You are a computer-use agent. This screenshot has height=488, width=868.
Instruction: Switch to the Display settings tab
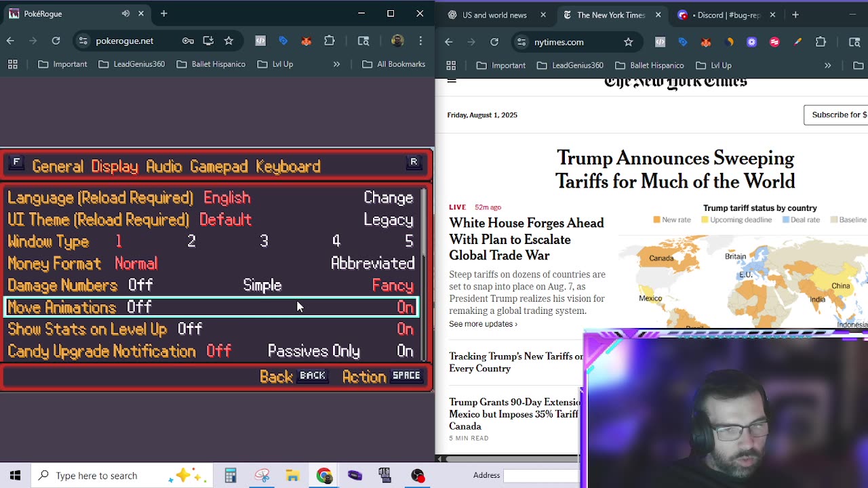click(x=115, y=167)
